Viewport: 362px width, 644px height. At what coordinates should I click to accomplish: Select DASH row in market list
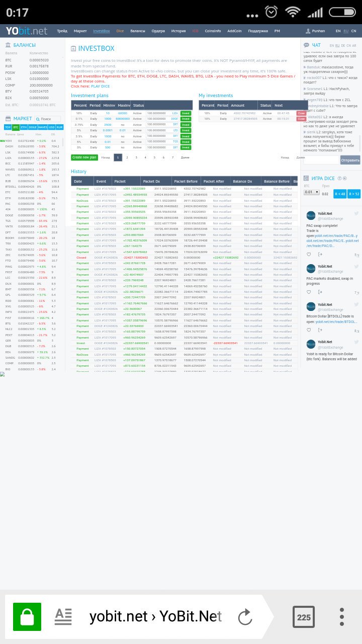coord(32,146)
